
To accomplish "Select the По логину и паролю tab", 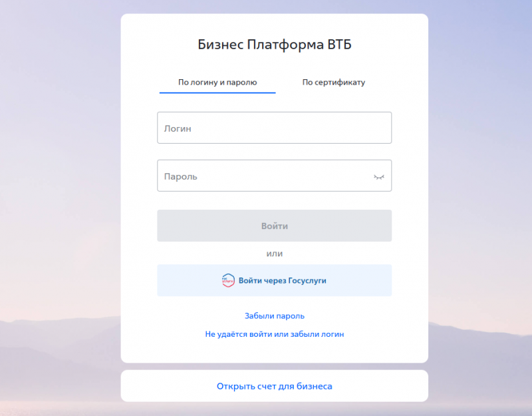I will 217,83.
